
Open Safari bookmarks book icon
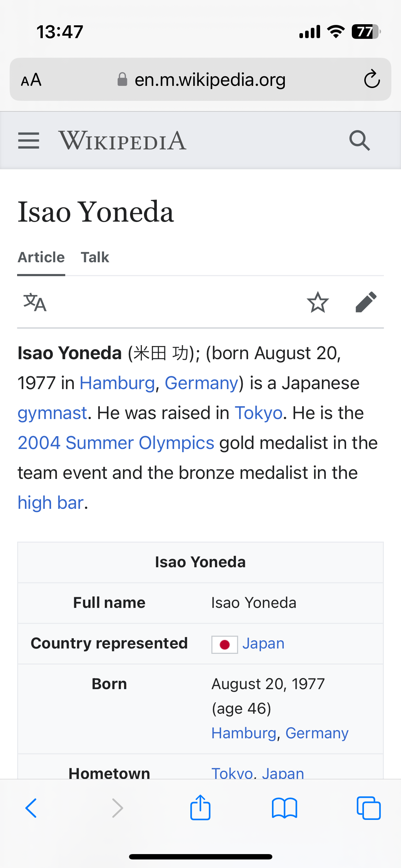284,808
